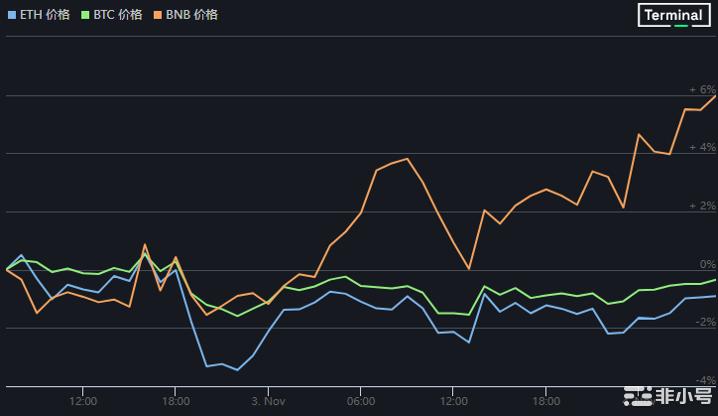Click the + 2% label on the percentage axis

[x=702, y=206]
